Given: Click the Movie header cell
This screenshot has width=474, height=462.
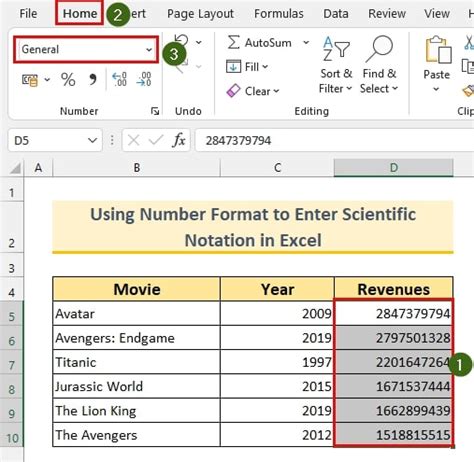Looking at the screenshot, I should (x=136, y=289).
